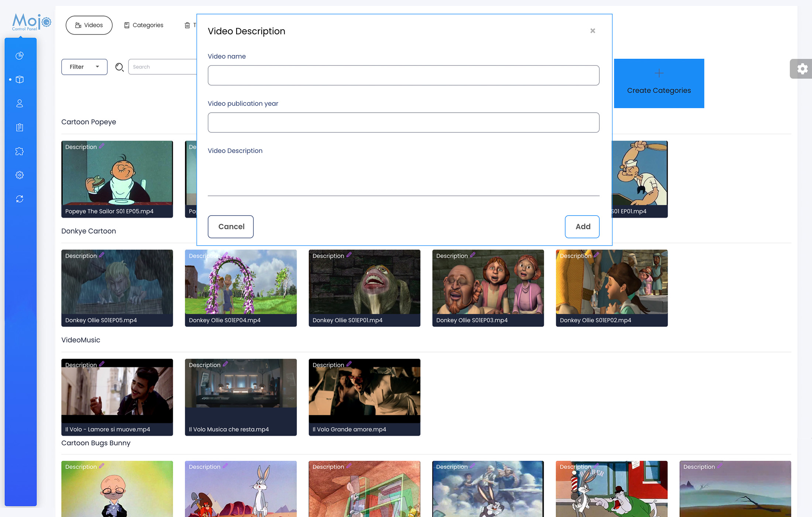Close the Video Description dialog with the X

point(593,31)
